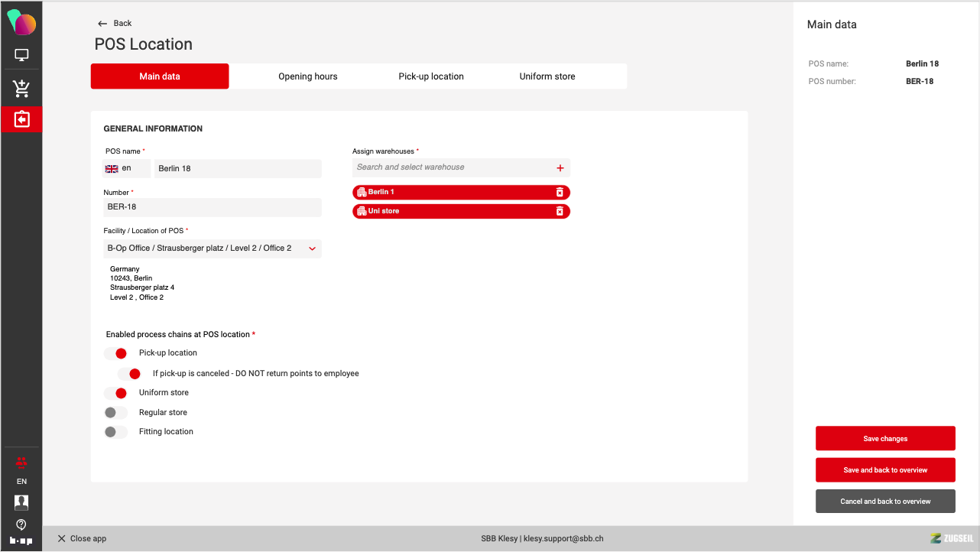Switch to the Opening hours tab
This screenshot has width=980, height=552.
pos(307,76)
